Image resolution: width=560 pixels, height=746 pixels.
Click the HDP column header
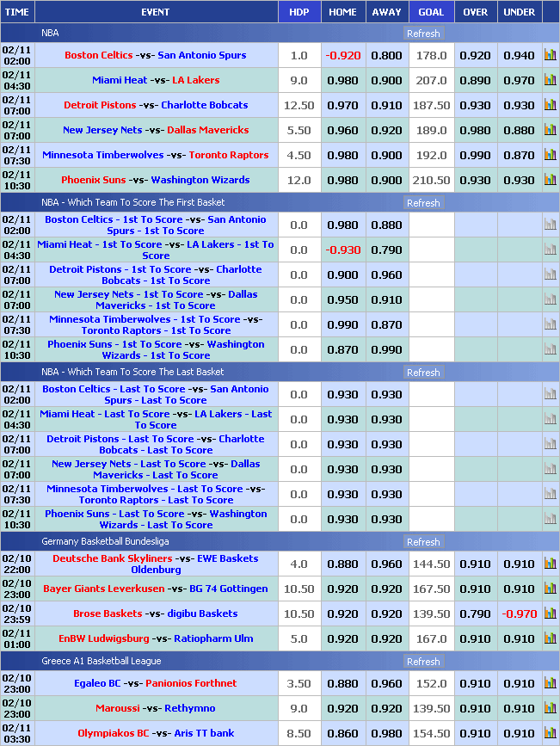pyautogui.click(x=298, y=12)
